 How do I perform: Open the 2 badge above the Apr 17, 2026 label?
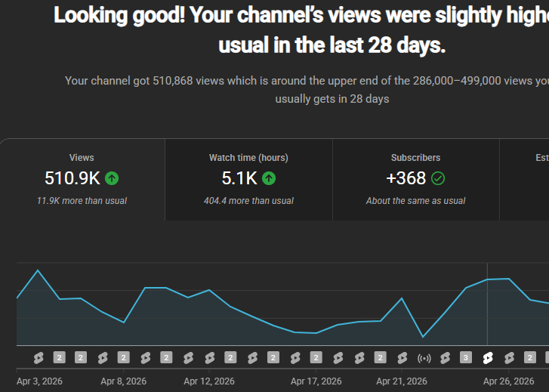coord(316,358)
